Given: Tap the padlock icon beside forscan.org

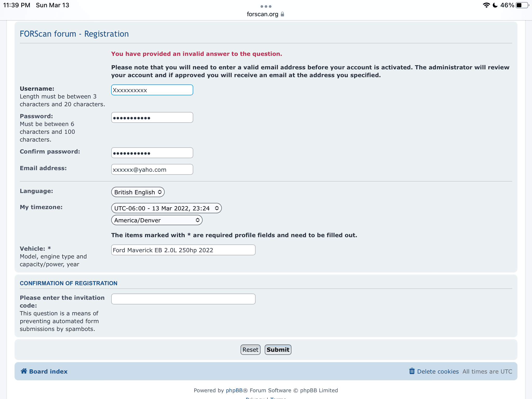Looking at the screenshot, I should [x=283, y=14].
